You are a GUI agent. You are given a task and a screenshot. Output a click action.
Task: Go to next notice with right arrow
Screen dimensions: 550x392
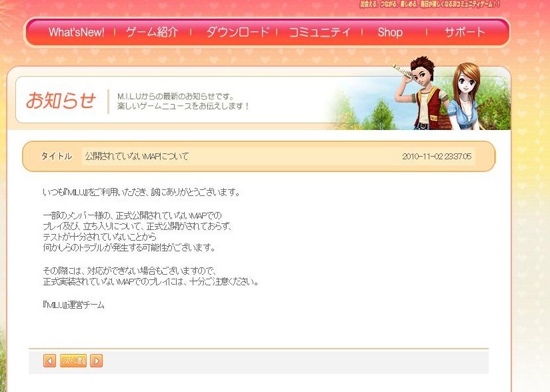(x=97, y=361)
